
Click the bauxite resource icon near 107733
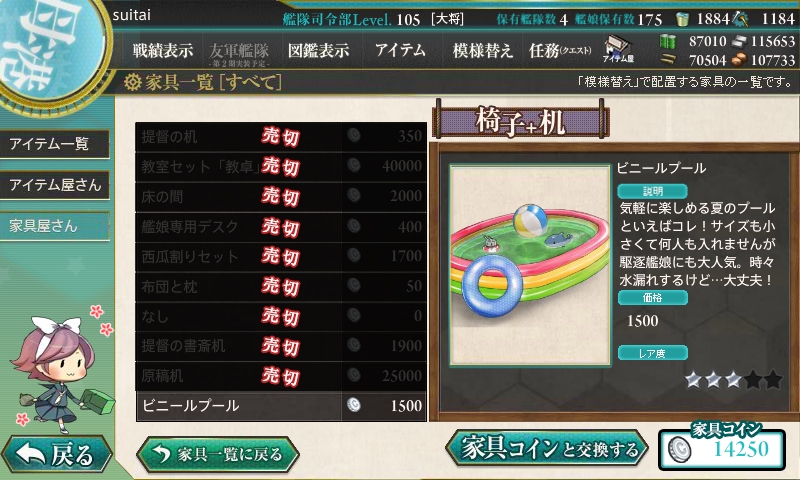click(739, 60)
